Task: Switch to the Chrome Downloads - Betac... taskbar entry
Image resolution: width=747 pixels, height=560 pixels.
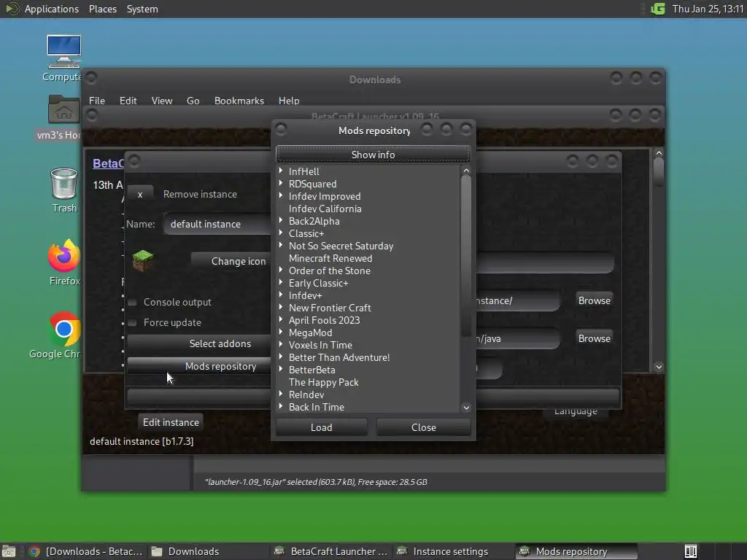Action: pos(86,551)
